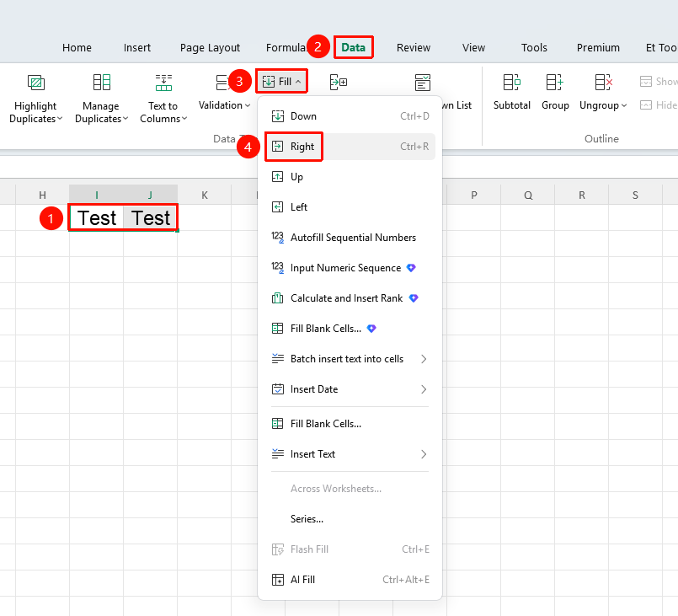Click the Autofill Sequential Numbers icon
Screen dimensions: 678x616
point(278,237)
